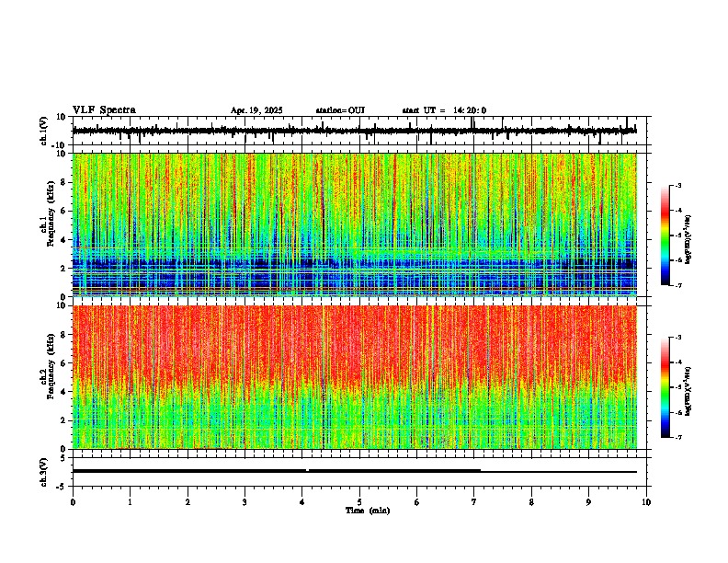Viewport: 728px width, 563px height.
Task: Click the "Time (min)" axis label
Action: point(368,511)
